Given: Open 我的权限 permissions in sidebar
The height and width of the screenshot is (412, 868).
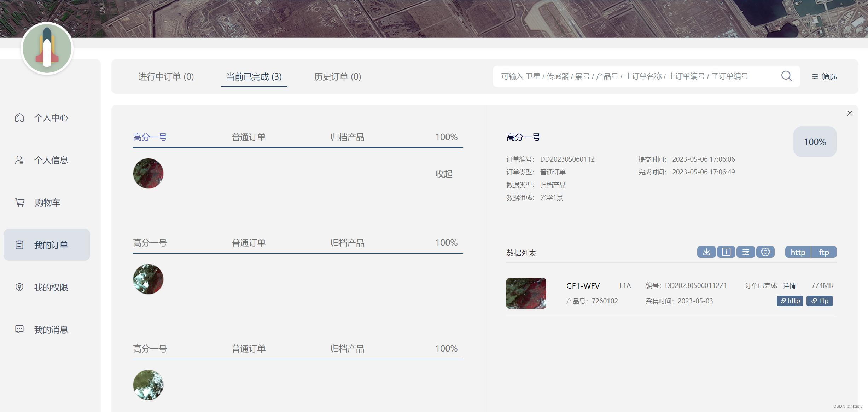Looking at the screenshot, I should [51, 287].
